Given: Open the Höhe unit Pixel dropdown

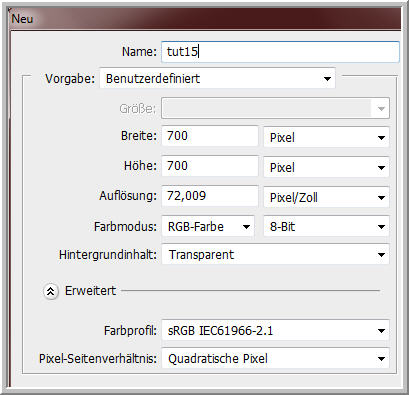Looking at the screenshot, I should (x=326, y=167).
